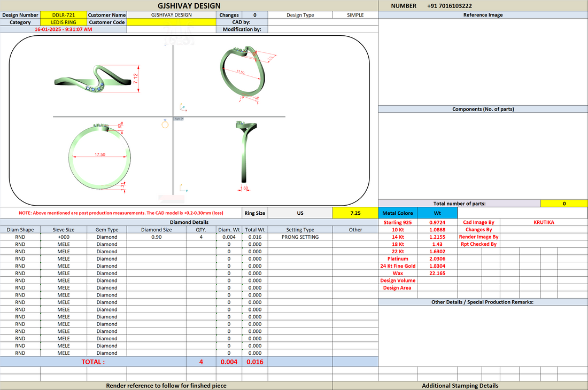Viewport: 588px width, 390px height.
Task: Click the SIMPLE design type cell
Action: point(355,15)
